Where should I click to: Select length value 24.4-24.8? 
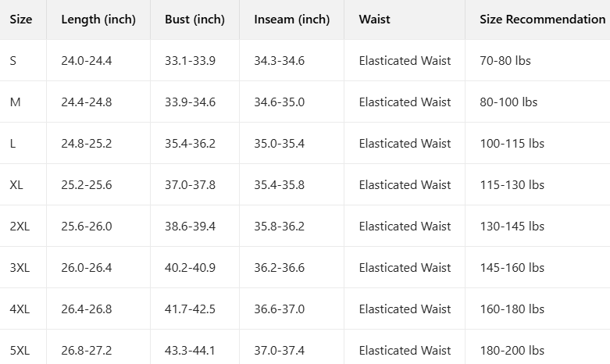pyautogui.click(x=87, y=102)
